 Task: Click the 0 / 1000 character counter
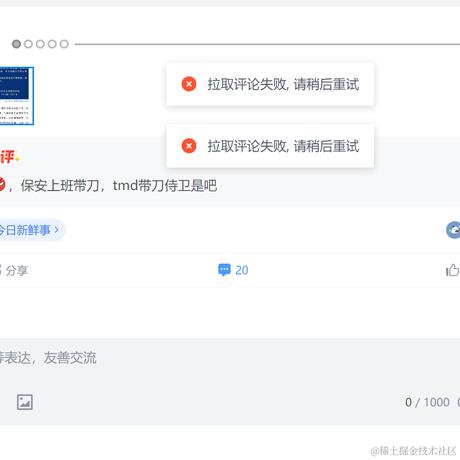(427, 402)
